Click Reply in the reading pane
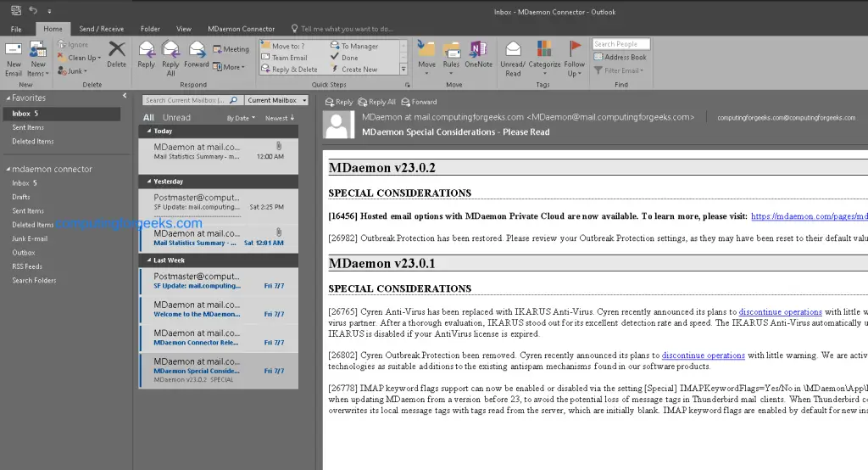 (339, 102)
